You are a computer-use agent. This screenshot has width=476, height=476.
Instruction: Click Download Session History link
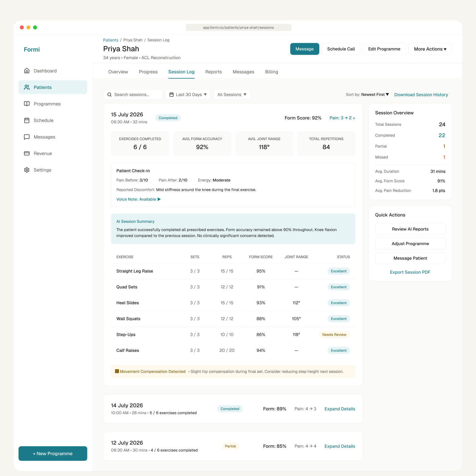(x=421, y=95)
